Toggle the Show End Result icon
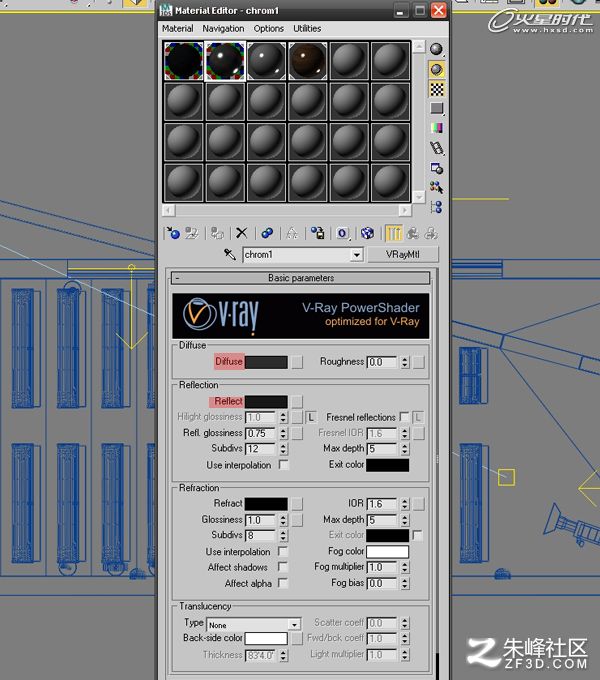 [x=394, y=233]
